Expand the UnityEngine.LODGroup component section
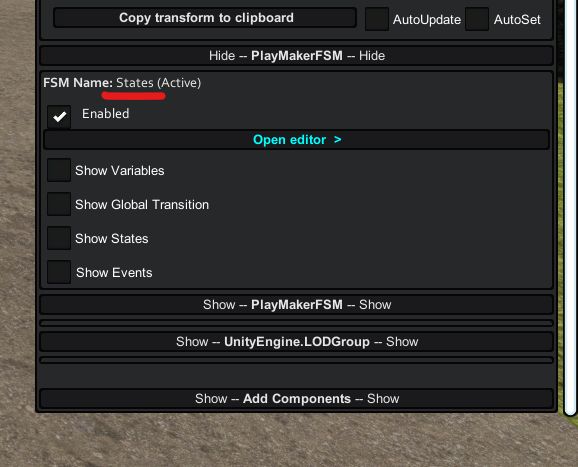578x467 pixels. [296, 342]
